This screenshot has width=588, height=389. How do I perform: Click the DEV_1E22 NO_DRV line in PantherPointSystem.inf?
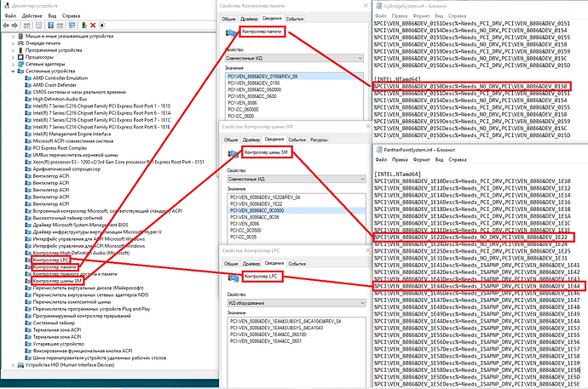tap(473, 237)
